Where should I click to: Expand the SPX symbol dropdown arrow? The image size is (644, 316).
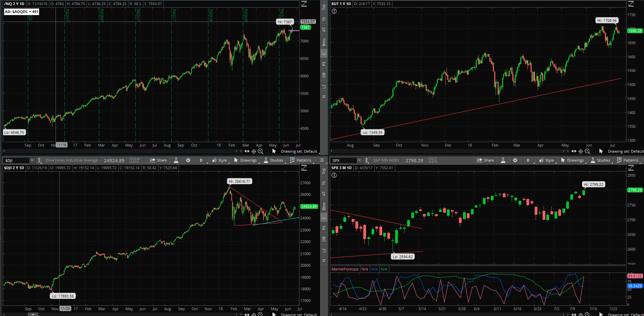[360, 160]
